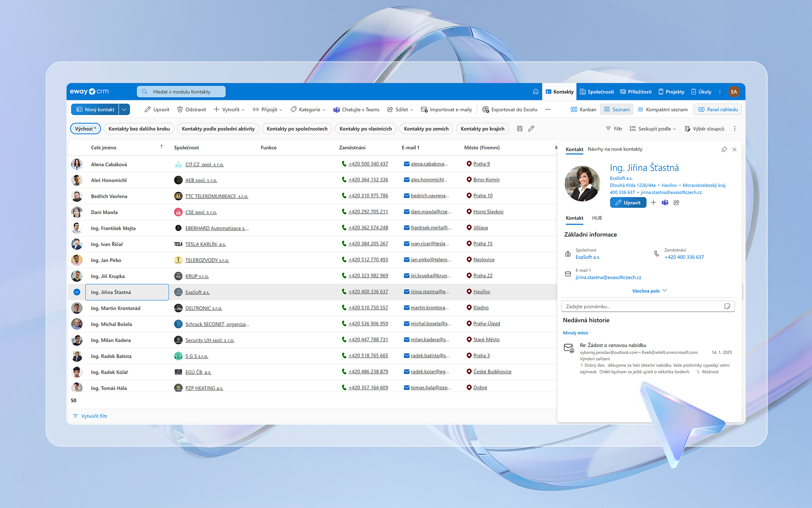Toggle Panel náhledu
812x508 pixels.
718,109
